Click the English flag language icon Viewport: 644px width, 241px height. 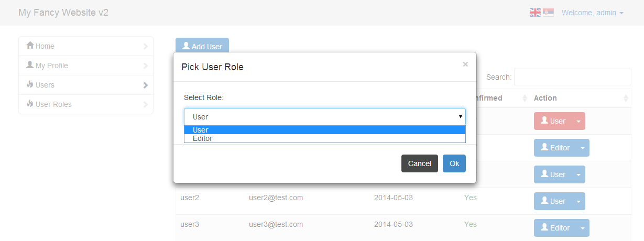pos(534,13)
